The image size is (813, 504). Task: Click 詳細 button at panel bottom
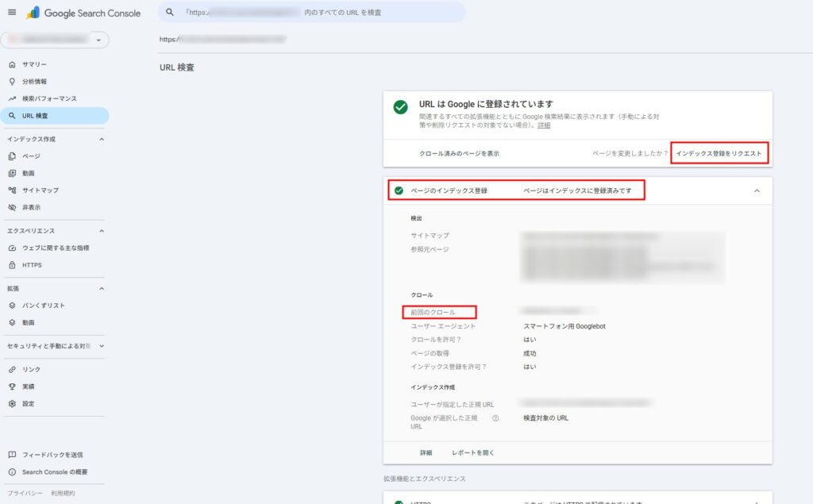426,452
